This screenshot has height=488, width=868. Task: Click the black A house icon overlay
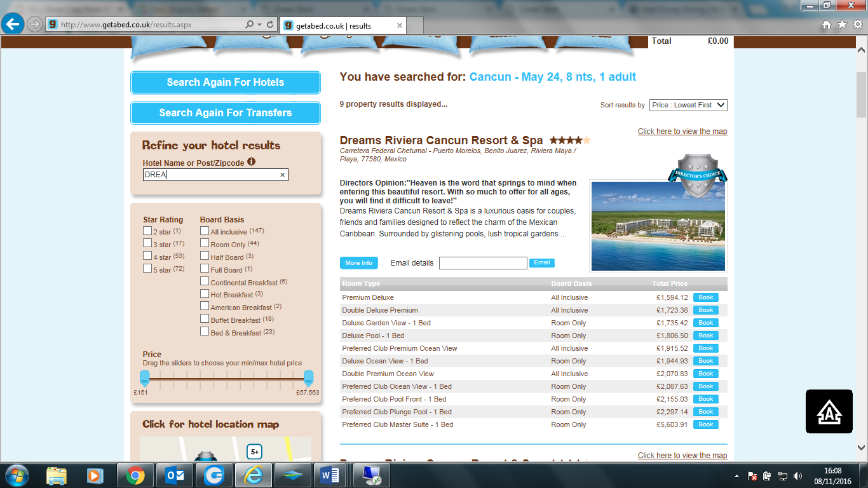(x=829, y=411)
